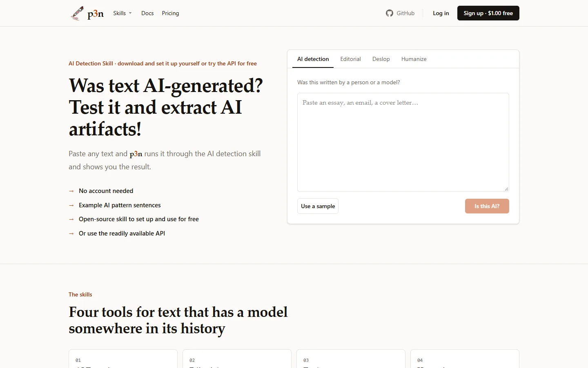
Task: Go to the Docs page
Action: tap(147, 13)
